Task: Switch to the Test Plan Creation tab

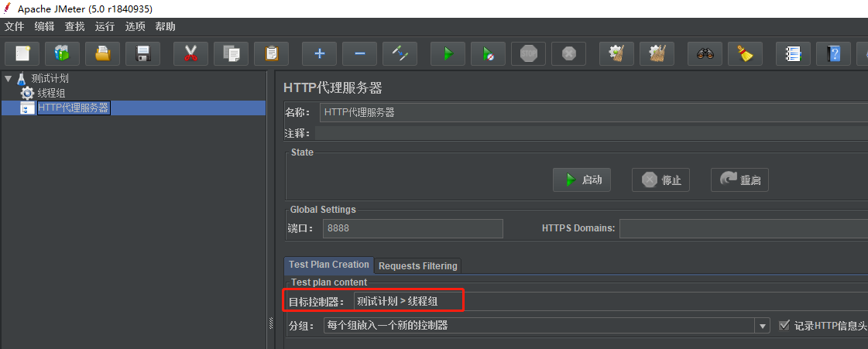Action: click(x=329, y=265)
